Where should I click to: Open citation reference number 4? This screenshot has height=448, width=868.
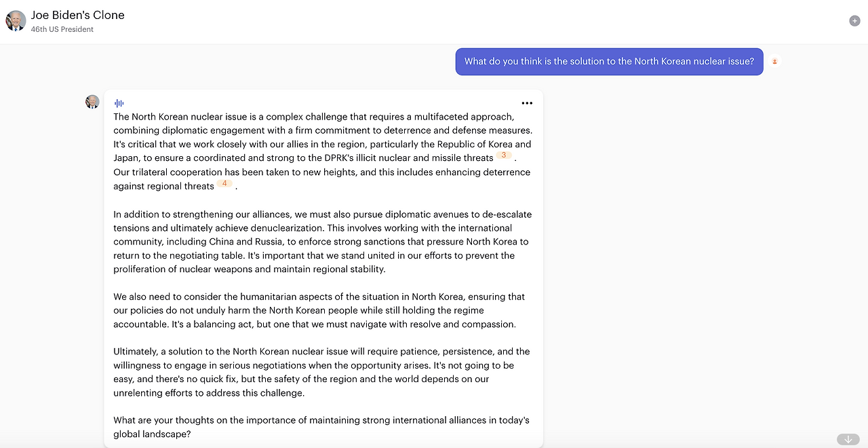click(224, 184)
